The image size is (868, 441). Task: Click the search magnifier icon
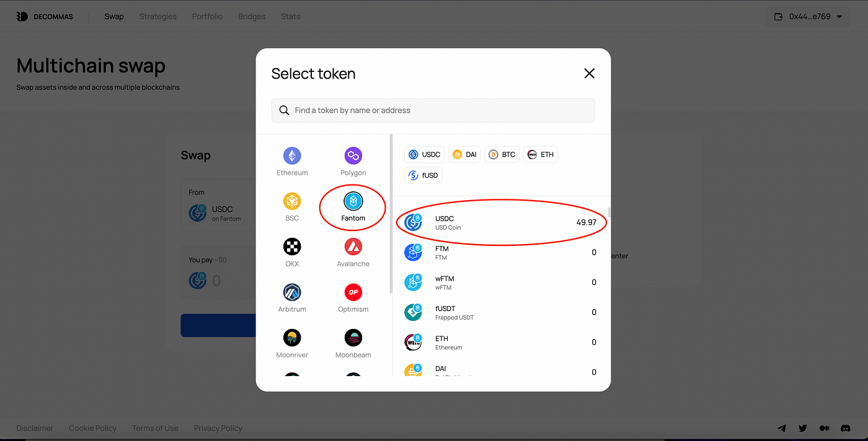[x=284, y=110]
